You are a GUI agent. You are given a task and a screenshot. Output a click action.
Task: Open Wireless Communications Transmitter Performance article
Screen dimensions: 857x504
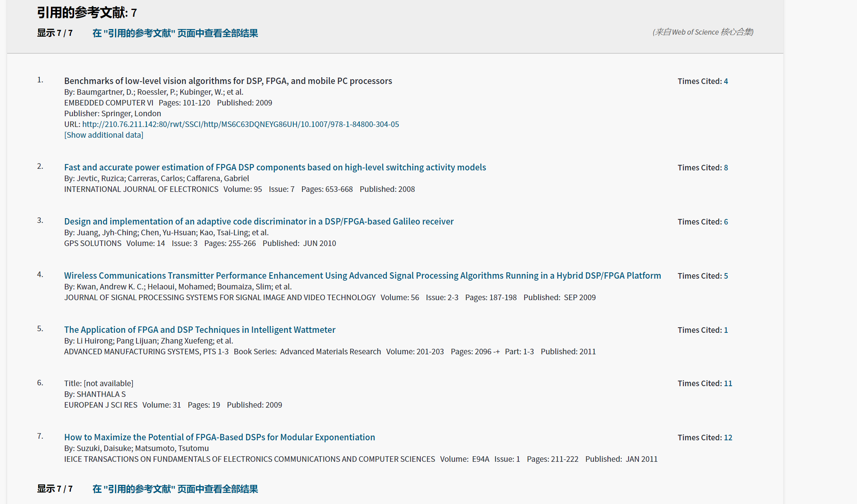[x=362, y=275]
